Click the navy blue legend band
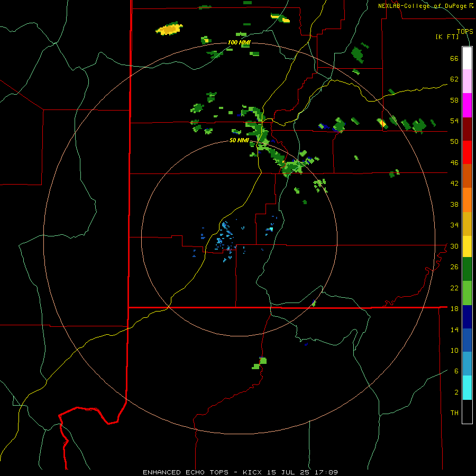The width and height of the screenshot is (476, 476). pyautogui.click(x=467, y=317)
